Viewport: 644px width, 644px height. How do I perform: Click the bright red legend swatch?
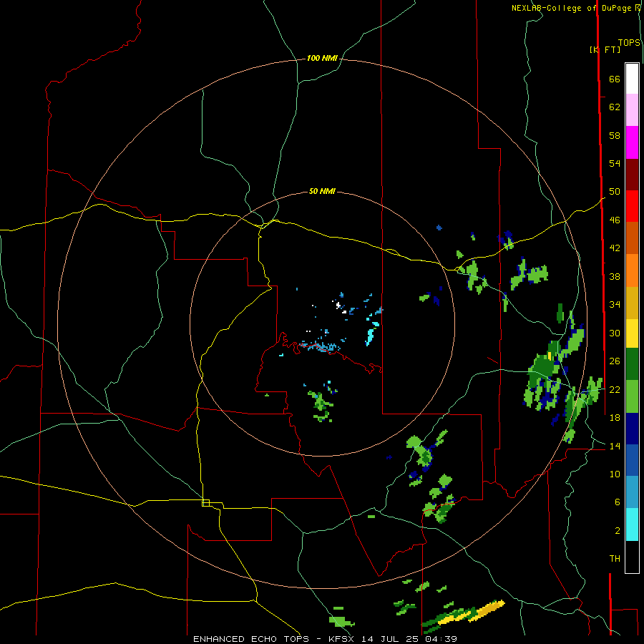click(632, 206)
